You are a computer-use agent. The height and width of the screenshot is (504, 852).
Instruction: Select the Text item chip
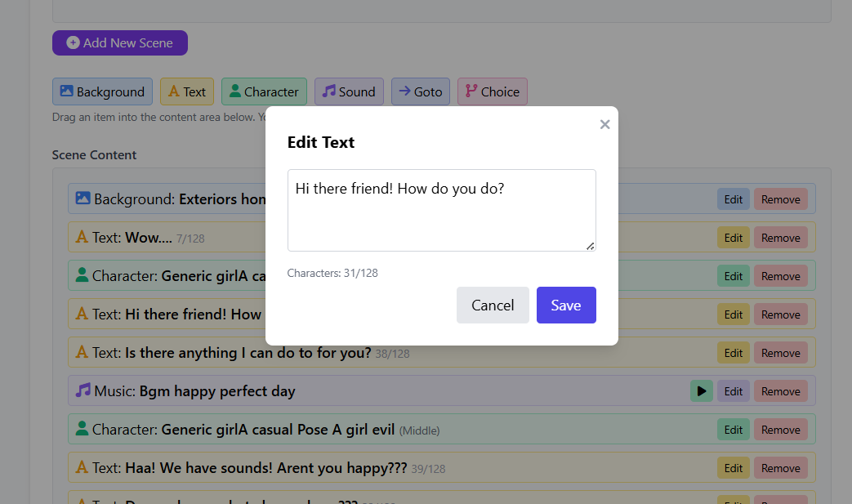[x=186, y=91]
